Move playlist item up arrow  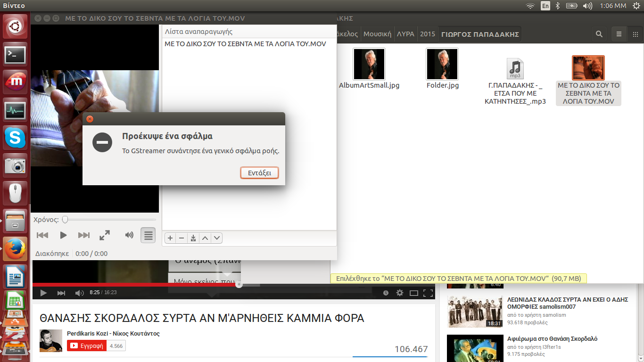pyautogui.click(x=205, y=238)
